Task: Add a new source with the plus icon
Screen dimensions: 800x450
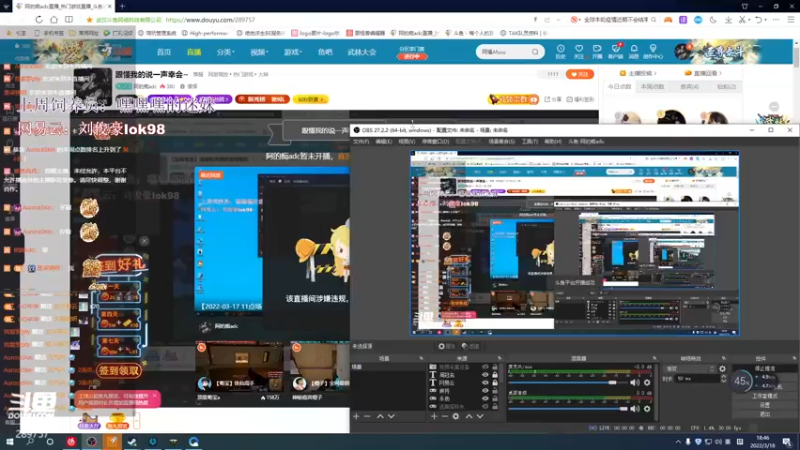Action: click(434, 416)
